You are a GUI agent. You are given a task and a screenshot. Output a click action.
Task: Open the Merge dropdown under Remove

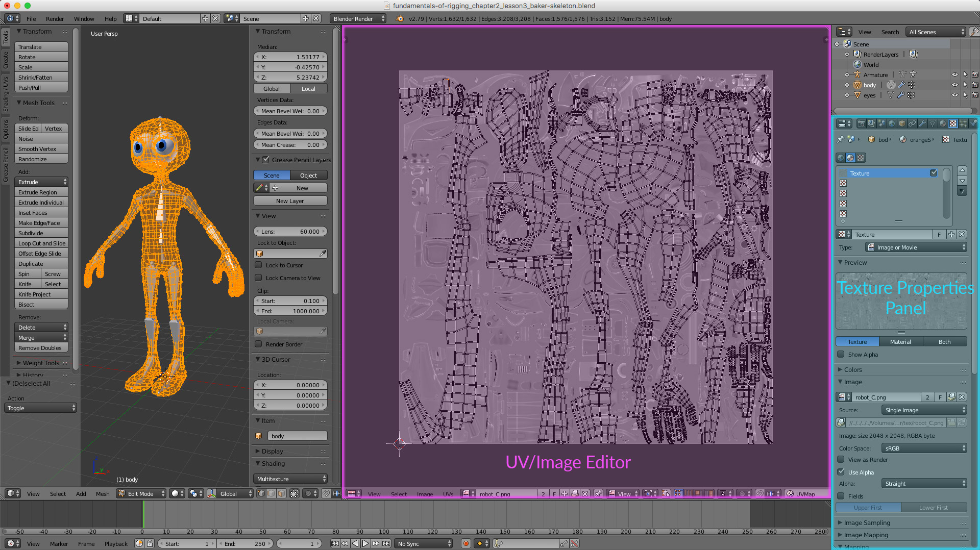click(41, 338)
